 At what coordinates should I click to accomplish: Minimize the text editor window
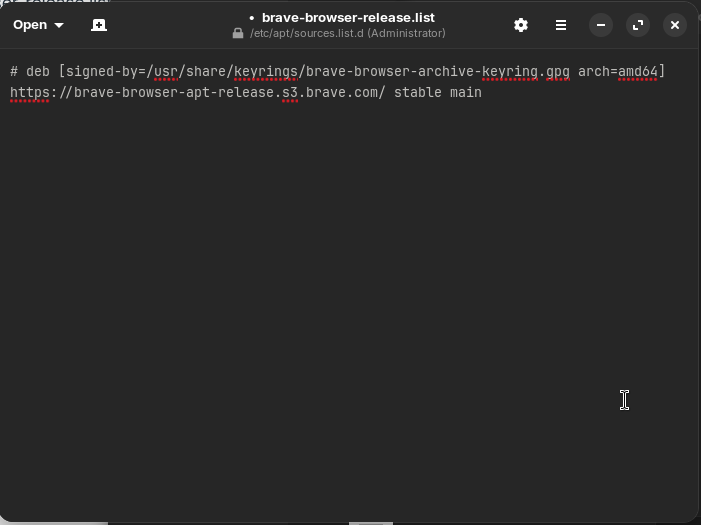coord(601,25)
